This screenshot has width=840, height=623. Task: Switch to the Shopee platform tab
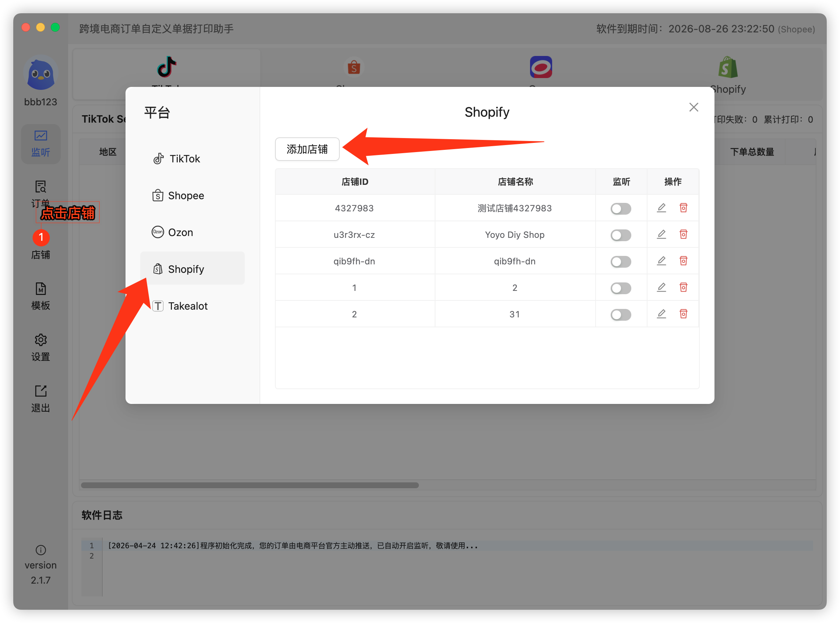[354, 74]
